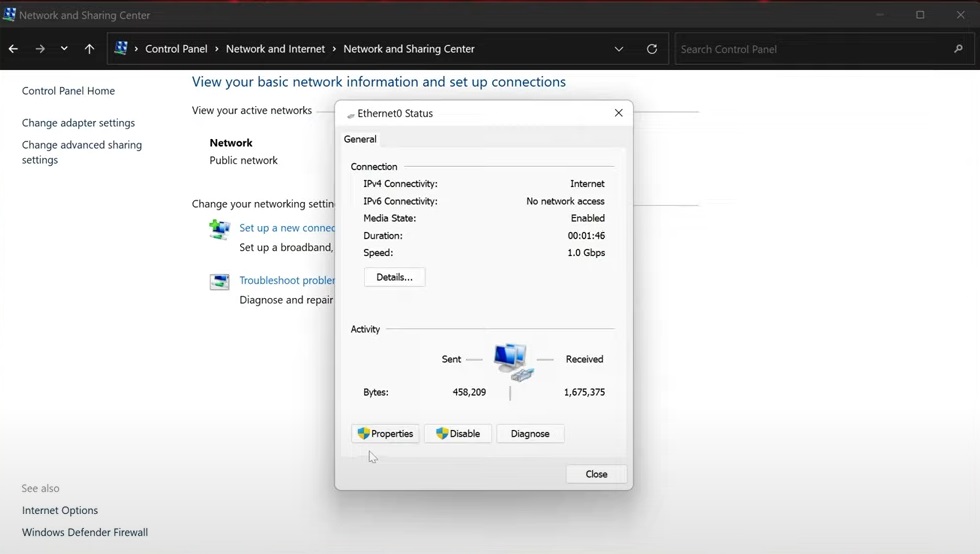Click the IPv4 Connectivity value Internet

[x=587, y=183]
